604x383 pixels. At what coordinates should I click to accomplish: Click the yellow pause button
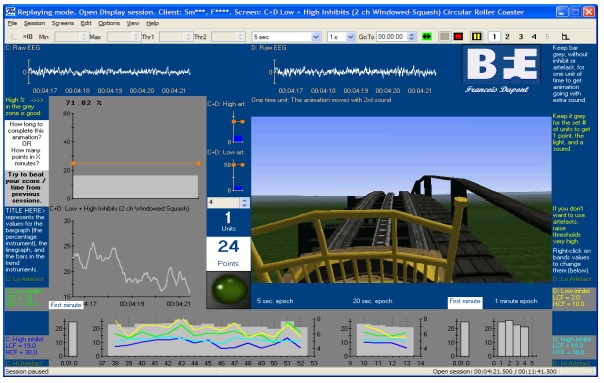[476, 37]
